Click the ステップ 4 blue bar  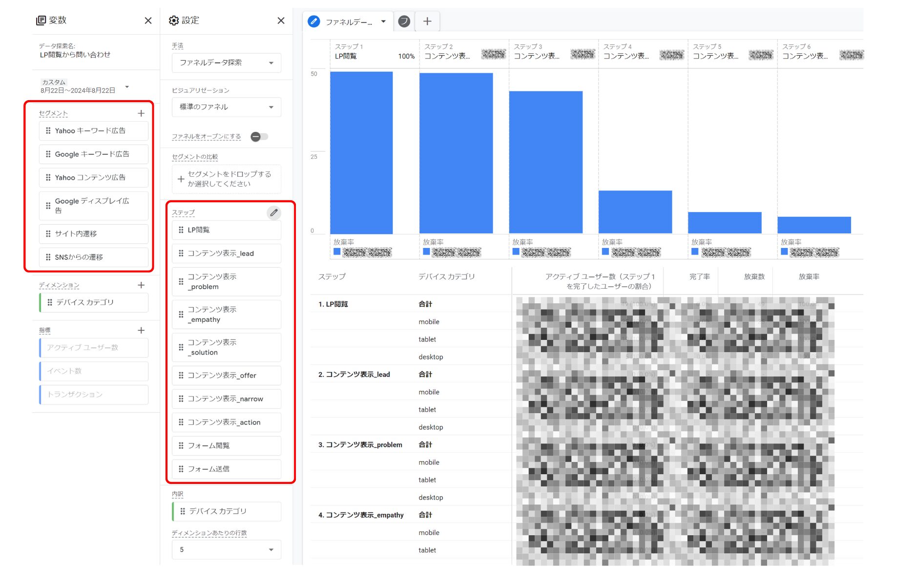(635, 212)
